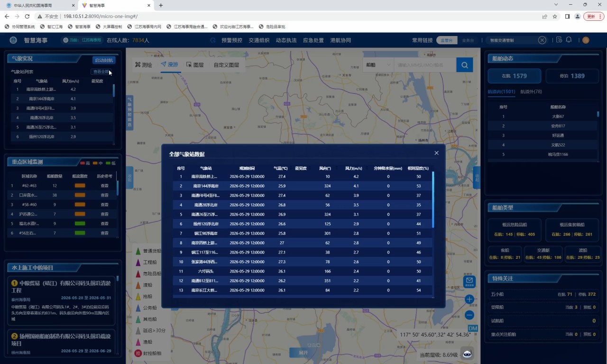The height and width of the screenshot is (364, 607).
Task: Open the 预警预控 menu
Action: click(x=231, y=40)
